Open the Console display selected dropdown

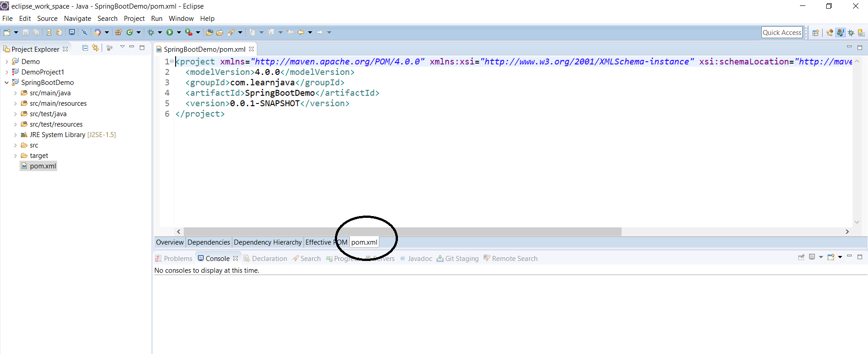tap(820, 257)
